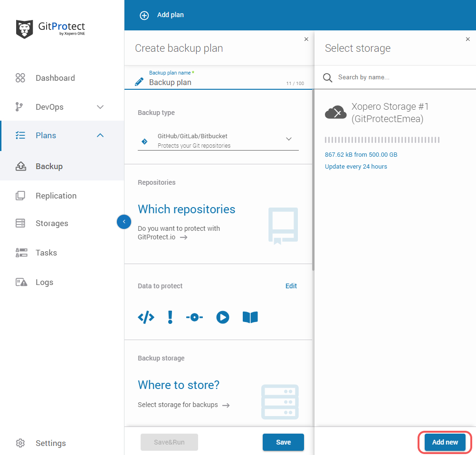Click the Replication copy icon
Image resolution: width=476 pixels, height=455 pixels.
[x=20, y=196]
